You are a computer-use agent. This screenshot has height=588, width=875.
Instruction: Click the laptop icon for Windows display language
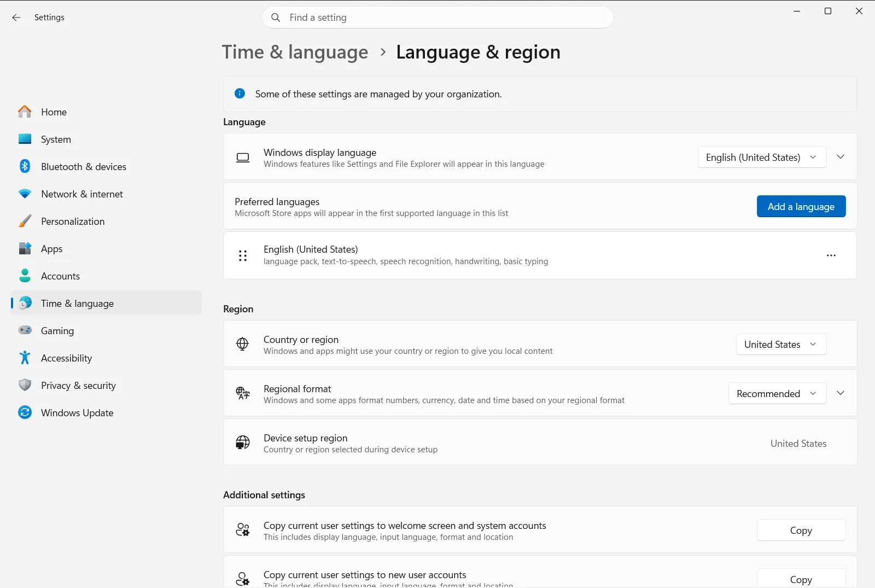click(x=243, y=158)
